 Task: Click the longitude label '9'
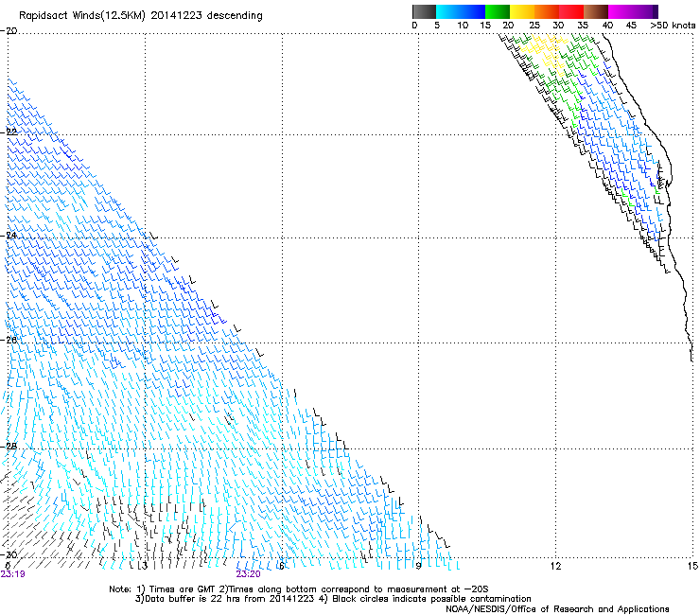[x=418, y=567]
